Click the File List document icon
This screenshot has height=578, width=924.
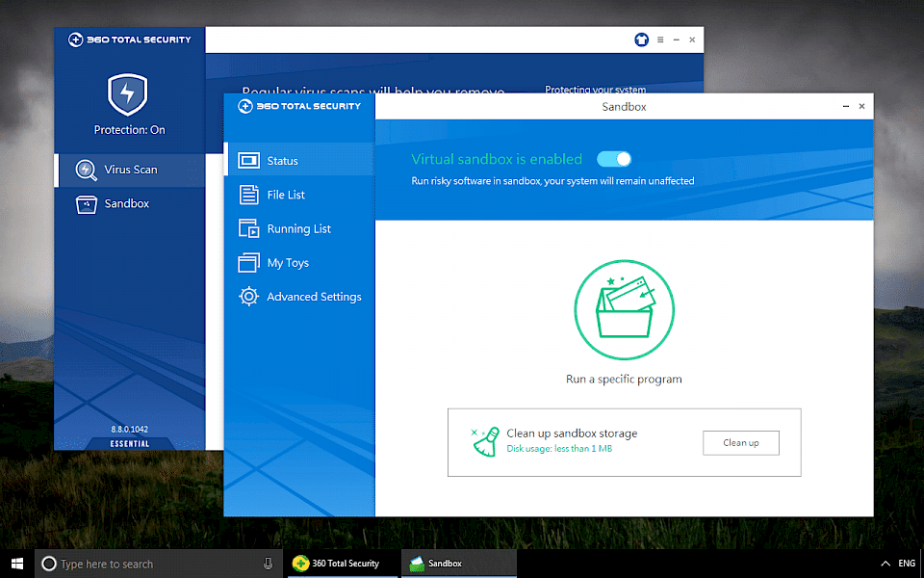click(x=248, y=195)
